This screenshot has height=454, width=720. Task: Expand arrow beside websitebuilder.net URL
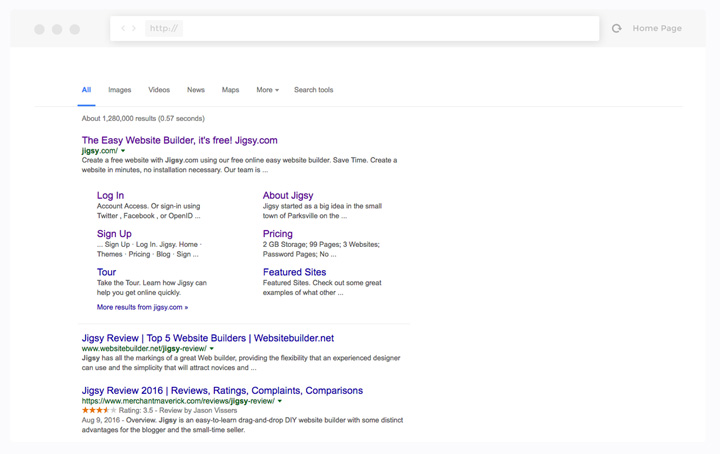pos(212,349)
